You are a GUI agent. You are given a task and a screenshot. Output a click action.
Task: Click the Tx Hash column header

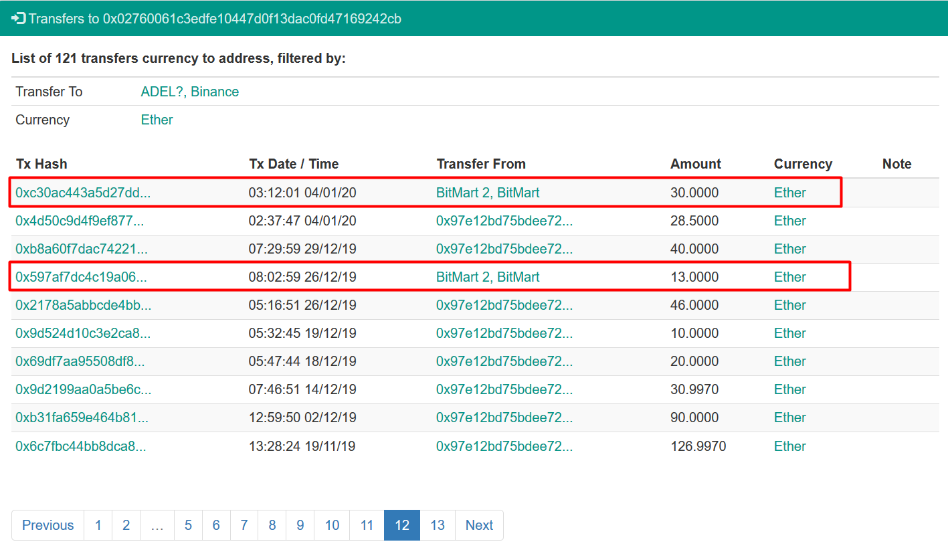41,164
